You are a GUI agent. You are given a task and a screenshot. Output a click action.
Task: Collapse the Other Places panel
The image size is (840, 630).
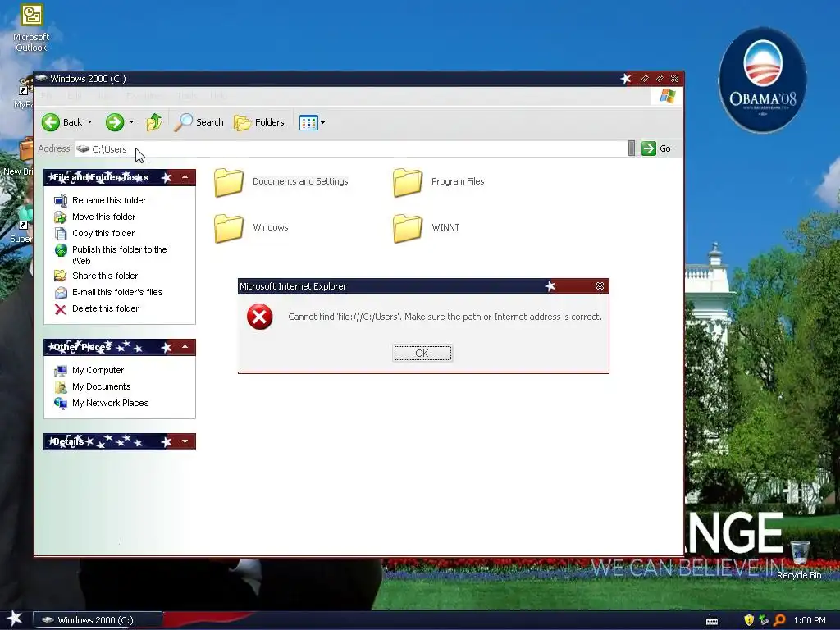coord(185,347)
